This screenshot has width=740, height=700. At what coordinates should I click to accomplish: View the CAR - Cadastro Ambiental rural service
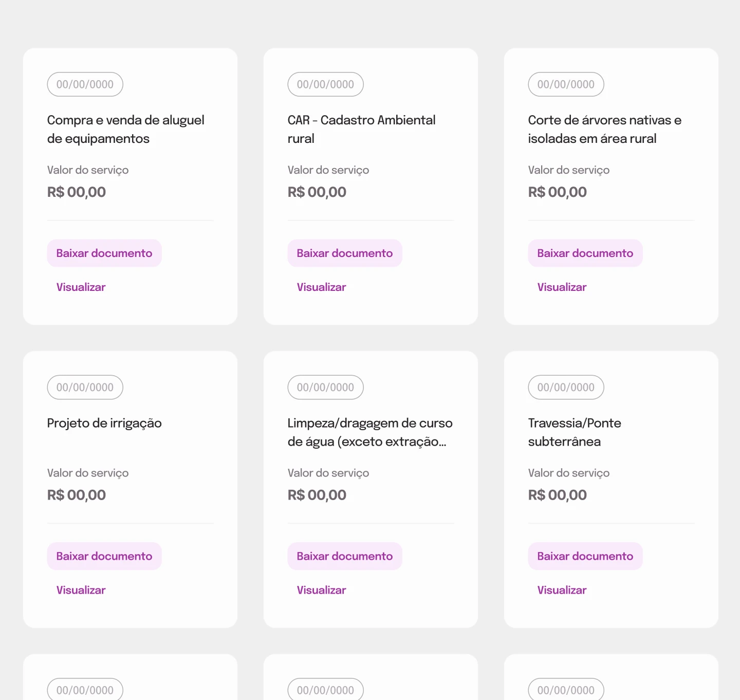click(321, 287)
